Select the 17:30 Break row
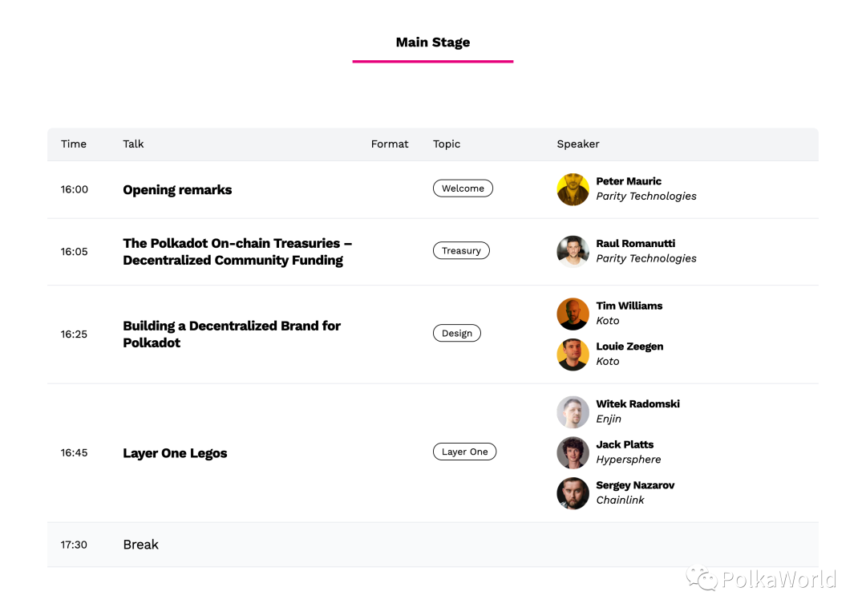This screenshot has width=866, height=616. tap(433, 545)
